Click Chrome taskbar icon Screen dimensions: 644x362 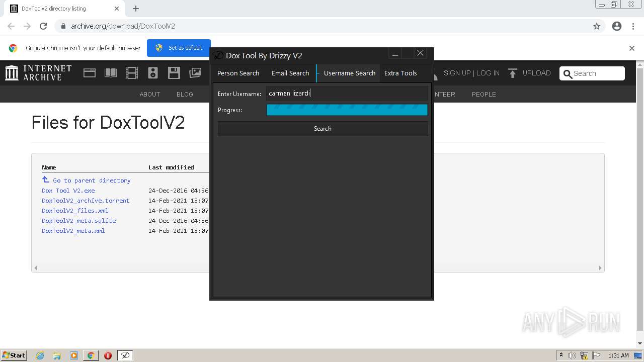pyautogui.click(x=91, y=355)
